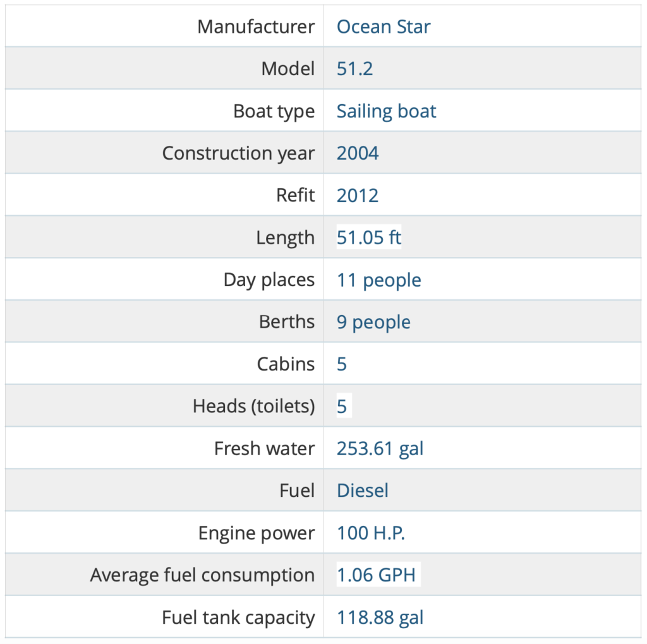Click the Construction year label
Image resolution: width=647 pixels, height=644 pixels.
pos(238,153)
